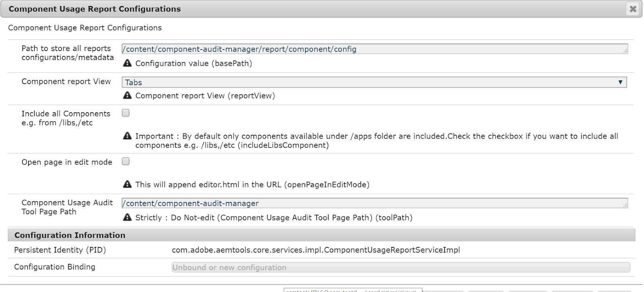Click the 'Persistent Identity (PID)' label
Screen dimensions: 644x292
click(x=60, y=250)
